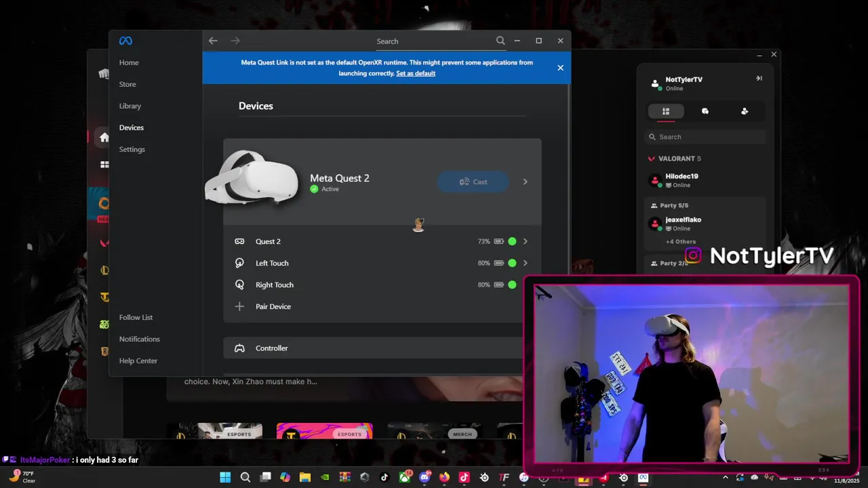Click the Meta Quest 2 headset image
The image size is (868, 488).
pos(252,178)
